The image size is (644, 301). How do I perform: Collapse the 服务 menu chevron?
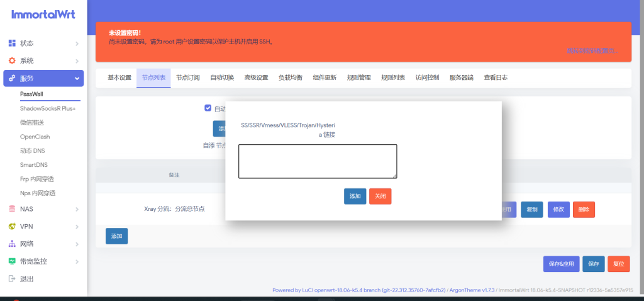(x=77, y=79)
